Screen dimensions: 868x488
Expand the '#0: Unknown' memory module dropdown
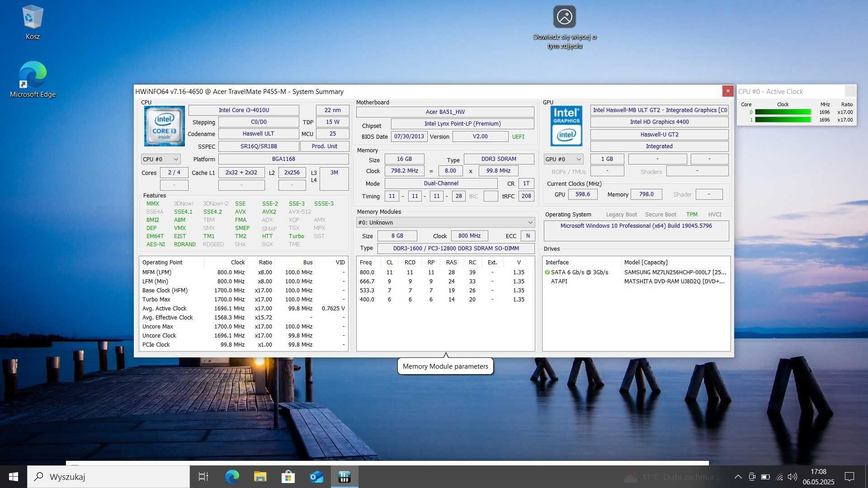click(x=445, y=222)
